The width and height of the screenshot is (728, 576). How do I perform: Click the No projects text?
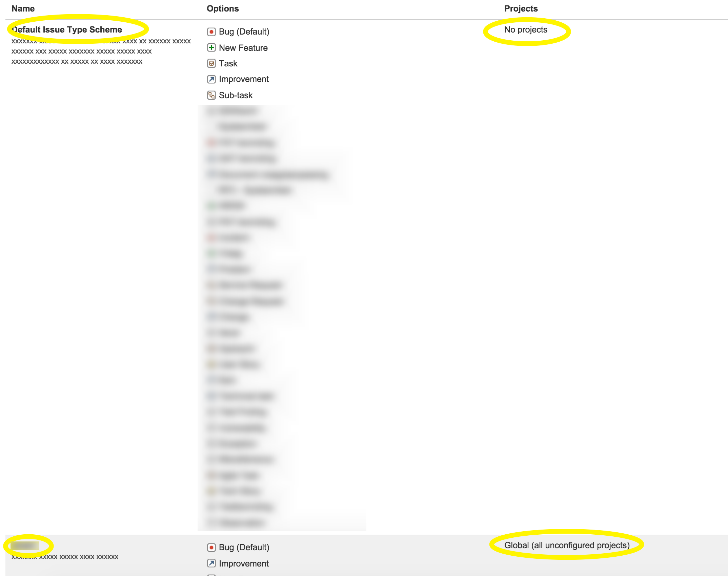click(526, 30)
